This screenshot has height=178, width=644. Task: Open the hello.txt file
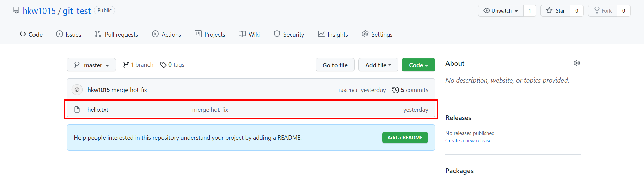click(x=98, y=110)
